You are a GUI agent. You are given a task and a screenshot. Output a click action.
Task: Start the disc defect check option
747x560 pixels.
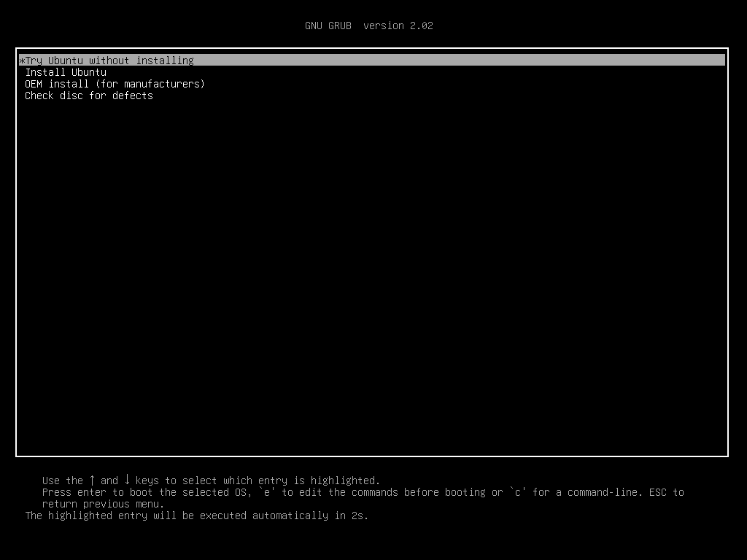pos(89,96)
